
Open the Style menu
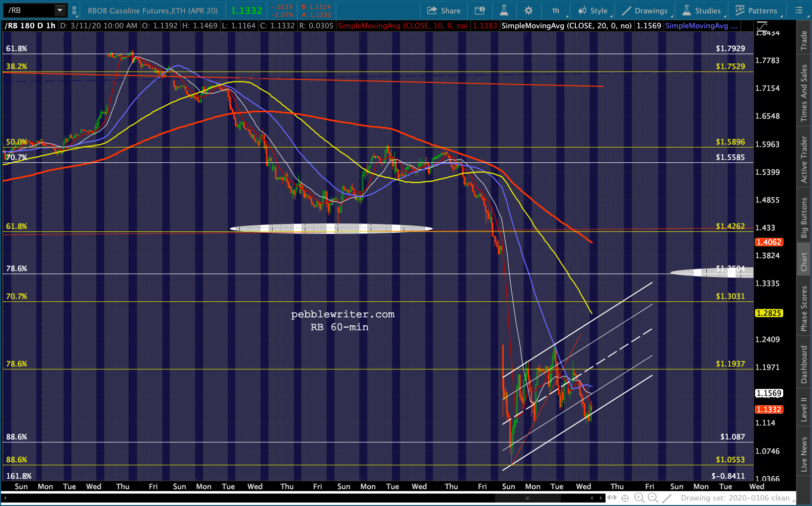(593, 10)
